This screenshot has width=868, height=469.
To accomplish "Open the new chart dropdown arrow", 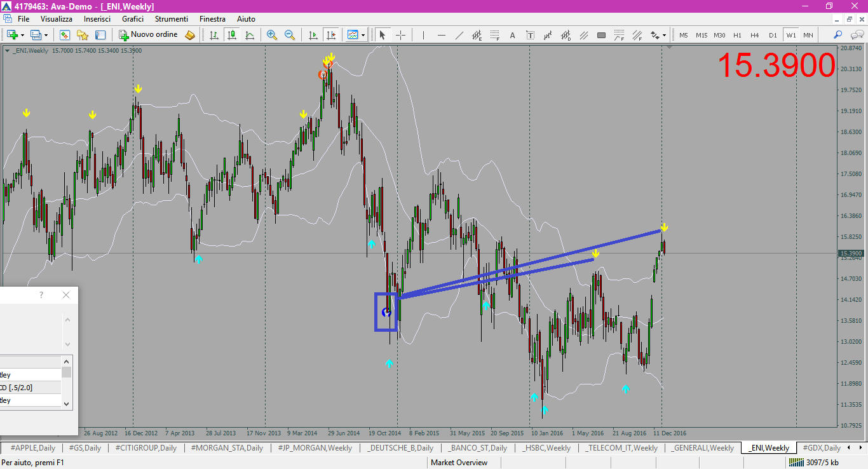I will tap(22, 35).
